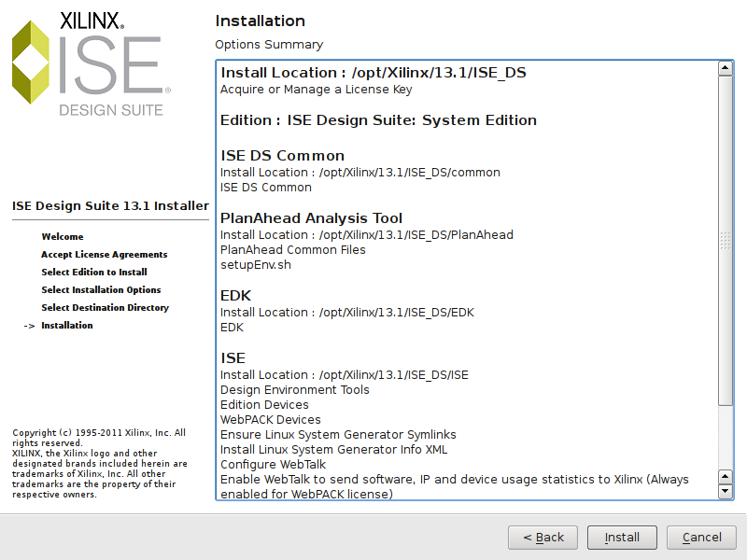The height and width of the screenshot is (560, 747).
Task: Click the ISE_DS/ISE install location line
Action: pyautogui.click(x=345, y=375)
